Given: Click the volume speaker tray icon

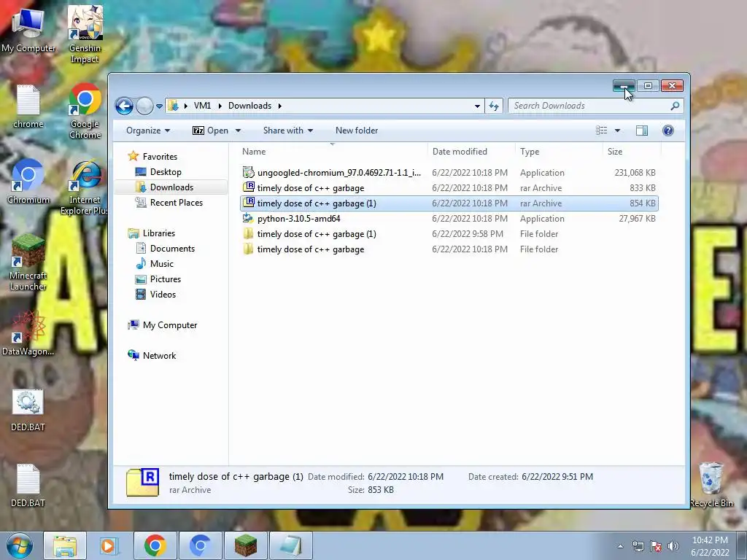Looking at the screenshot, I should tap(673, 546).
